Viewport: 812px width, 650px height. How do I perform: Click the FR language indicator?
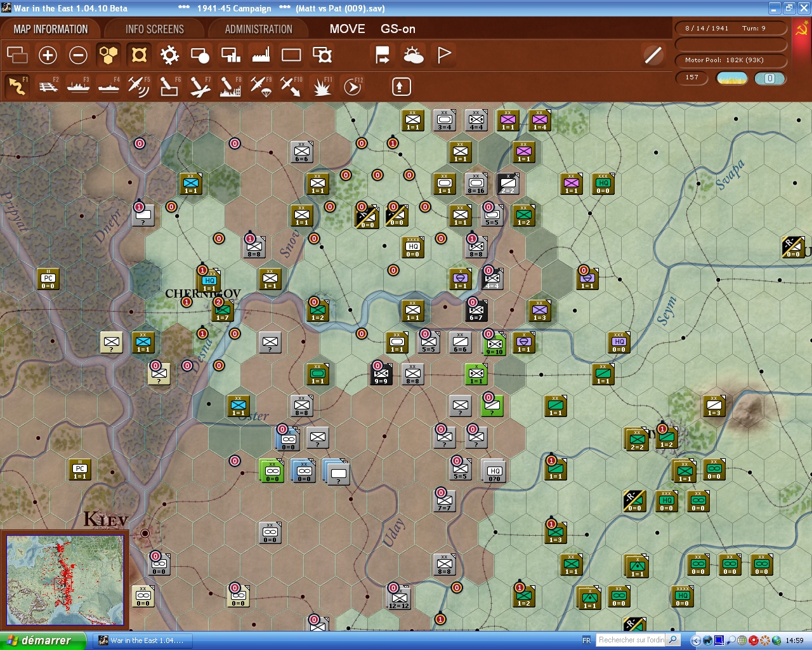click(587, 640)
